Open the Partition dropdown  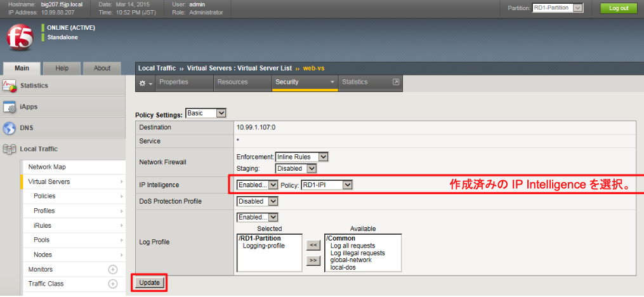click(x=558, y=8)
